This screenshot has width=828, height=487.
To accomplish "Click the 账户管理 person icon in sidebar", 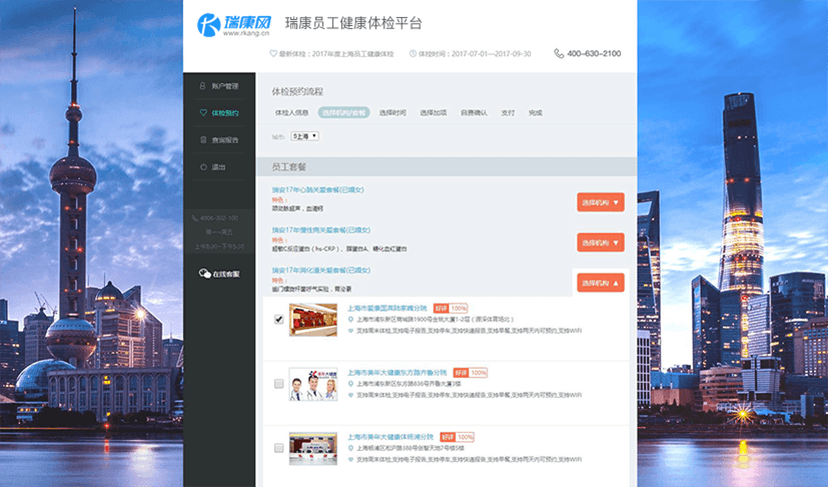I will click(203, 86).
